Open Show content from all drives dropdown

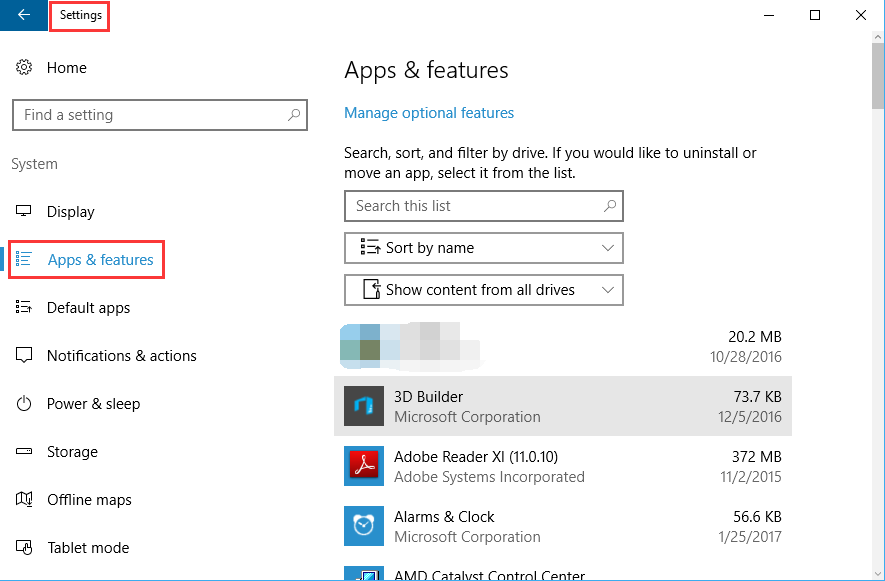click(x=484, y=290)
